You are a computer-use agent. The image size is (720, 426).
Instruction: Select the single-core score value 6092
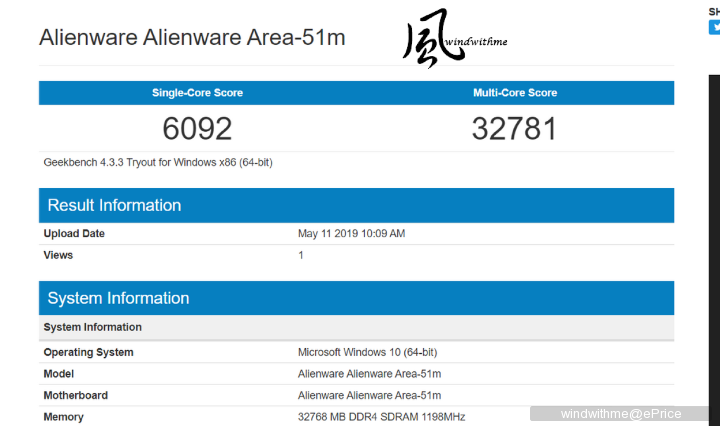[197, 128]
